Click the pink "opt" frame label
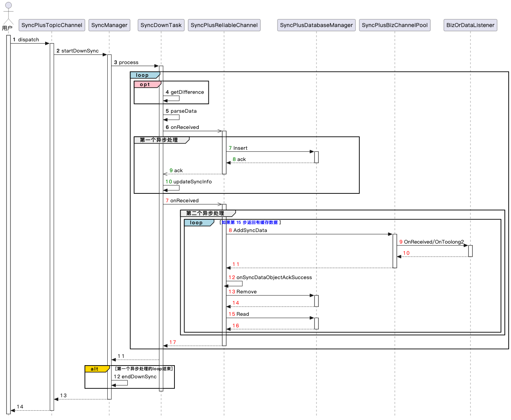 click(x=147, y=85)
